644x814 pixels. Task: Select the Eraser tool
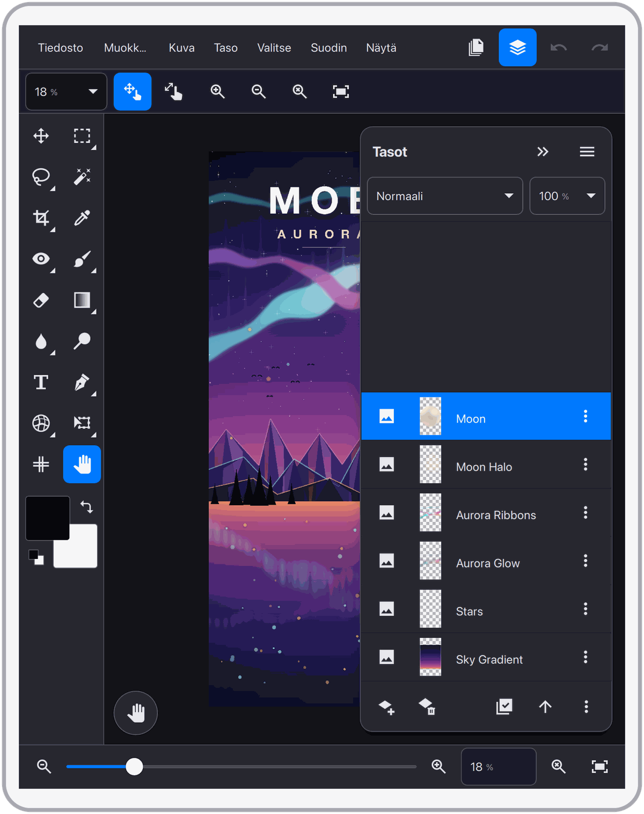41,300
